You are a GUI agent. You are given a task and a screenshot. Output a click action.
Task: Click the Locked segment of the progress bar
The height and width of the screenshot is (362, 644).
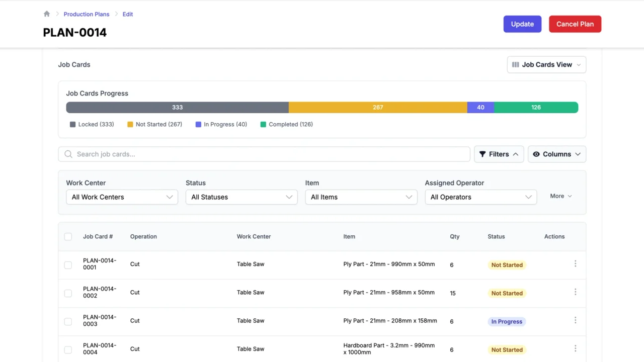tap(177, 107)
